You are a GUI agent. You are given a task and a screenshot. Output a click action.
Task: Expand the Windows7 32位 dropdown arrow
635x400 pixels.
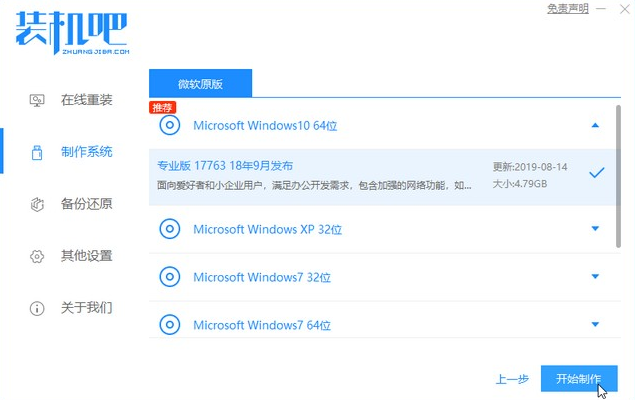(596, 276)
